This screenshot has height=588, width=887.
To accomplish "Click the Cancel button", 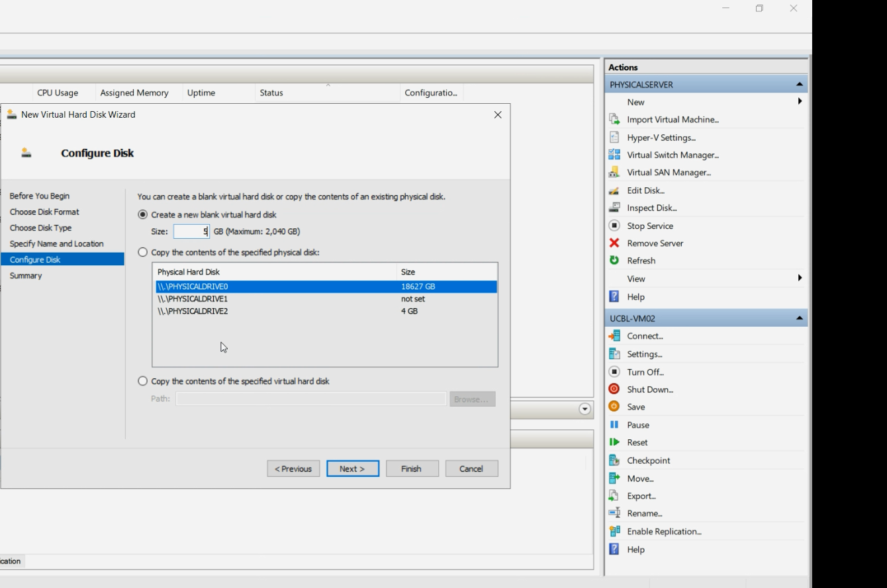I will (x=471, y=468).
